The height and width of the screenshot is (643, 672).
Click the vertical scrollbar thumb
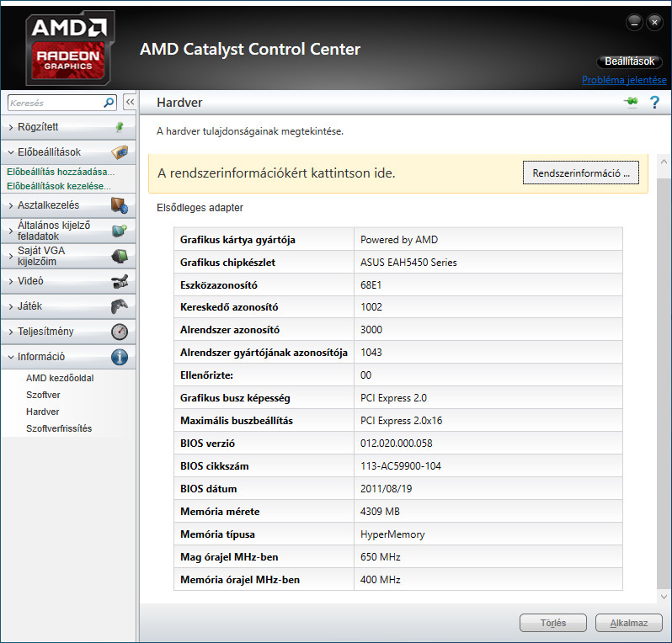tap(664, 384)
